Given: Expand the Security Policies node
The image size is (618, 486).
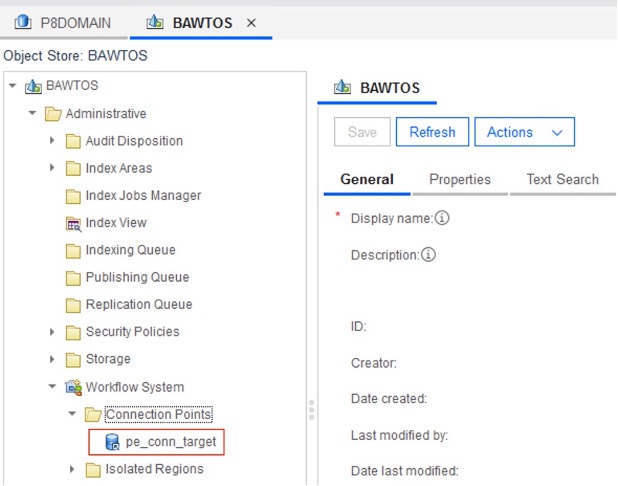Looking at the screenshot, I should (52, 331).
